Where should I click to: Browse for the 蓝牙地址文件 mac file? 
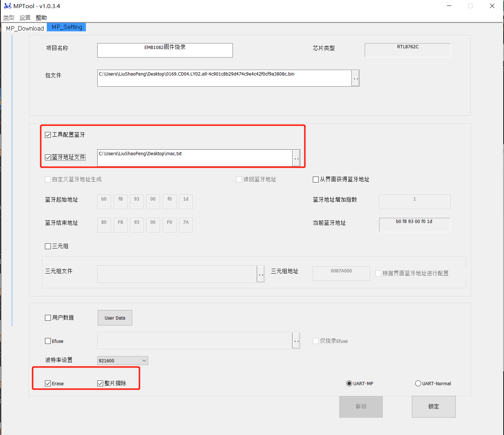click(x=296, y=158)
